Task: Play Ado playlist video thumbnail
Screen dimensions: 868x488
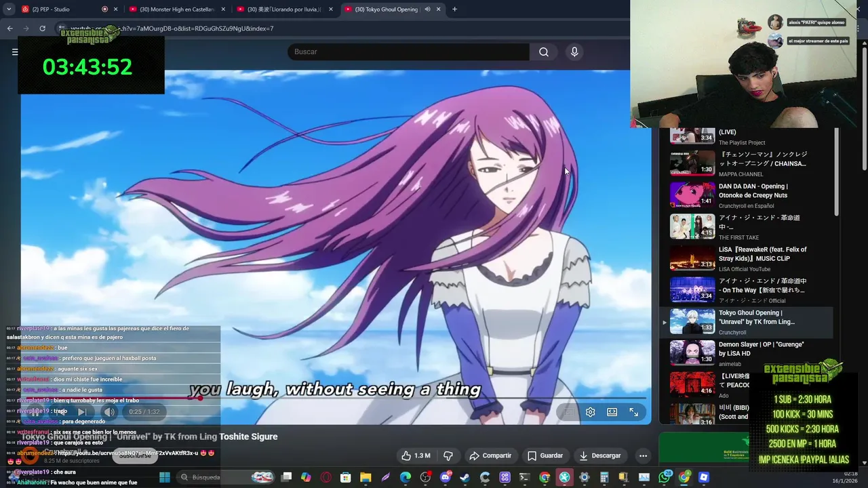Action: pos(692,384)
